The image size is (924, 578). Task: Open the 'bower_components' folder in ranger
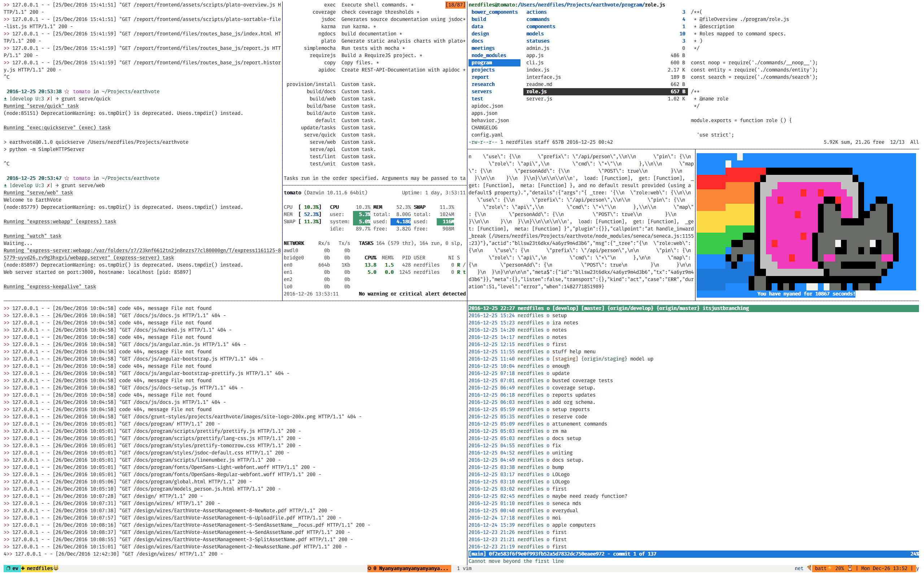[x=494, y=12]
